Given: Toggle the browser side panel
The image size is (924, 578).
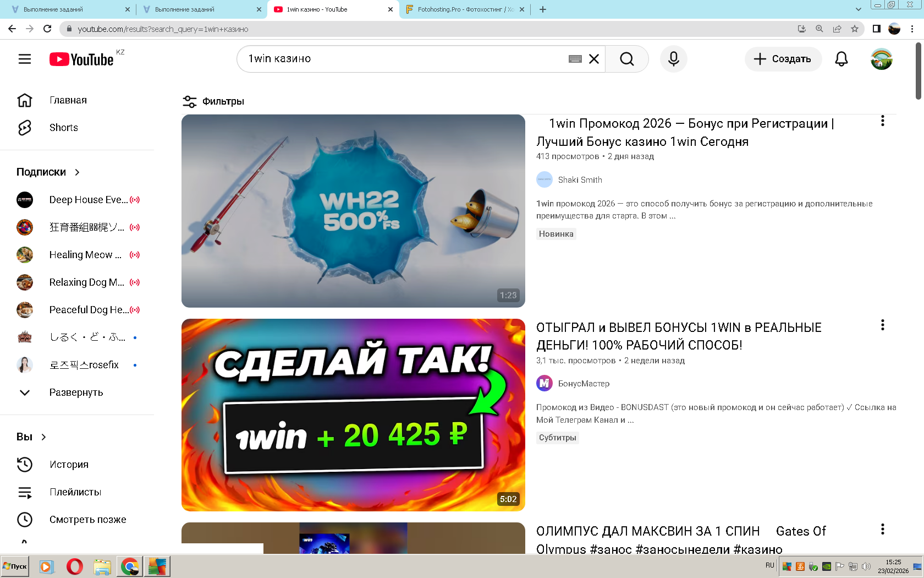Looking at the screenshot, I should point(877,29).
